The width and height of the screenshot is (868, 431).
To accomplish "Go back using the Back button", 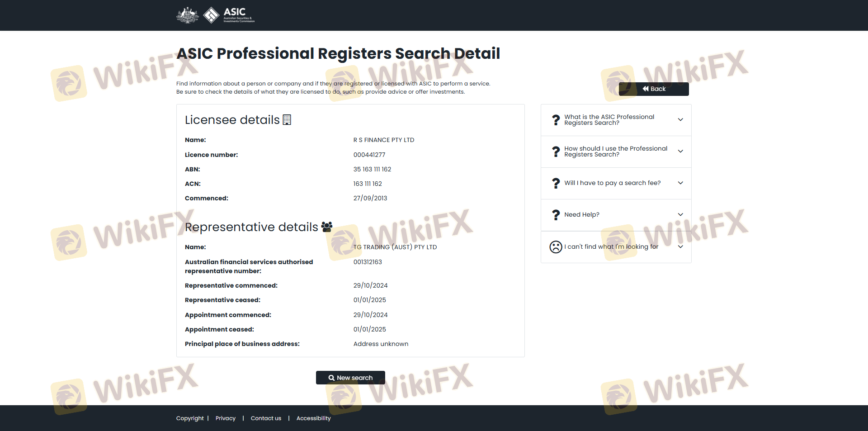I will 654,89.
